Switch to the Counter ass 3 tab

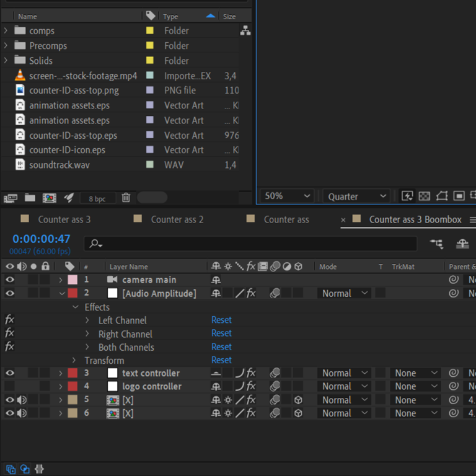[64, 219]
